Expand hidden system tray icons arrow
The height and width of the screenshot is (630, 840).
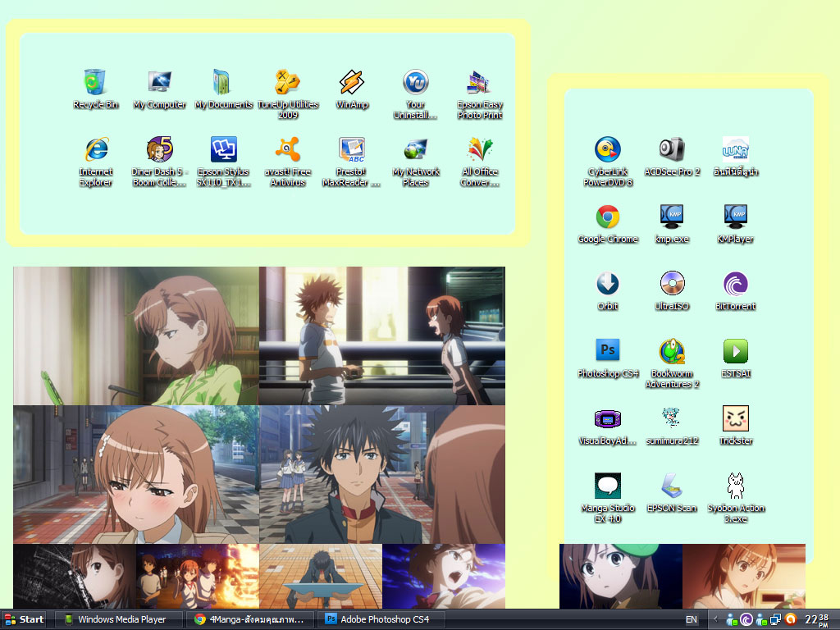[x=715, y=619]
